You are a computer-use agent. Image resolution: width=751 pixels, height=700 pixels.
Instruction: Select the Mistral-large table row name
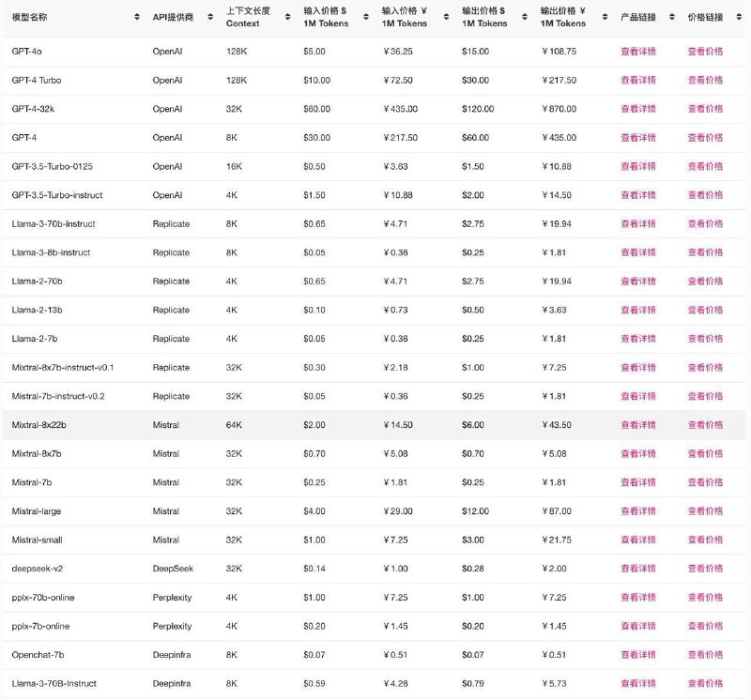pos(37,510)
